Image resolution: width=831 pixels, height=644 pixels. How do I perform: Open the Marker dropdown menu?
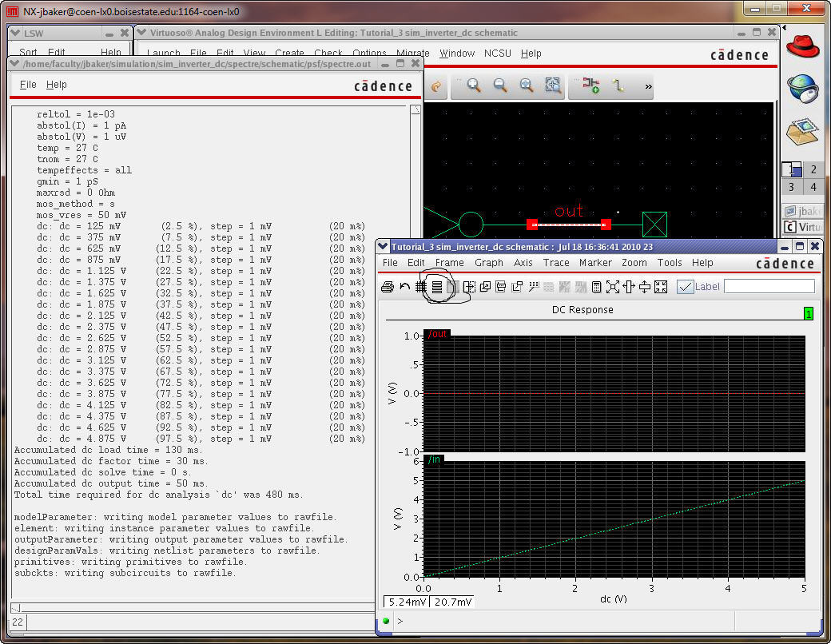[594, 263]
